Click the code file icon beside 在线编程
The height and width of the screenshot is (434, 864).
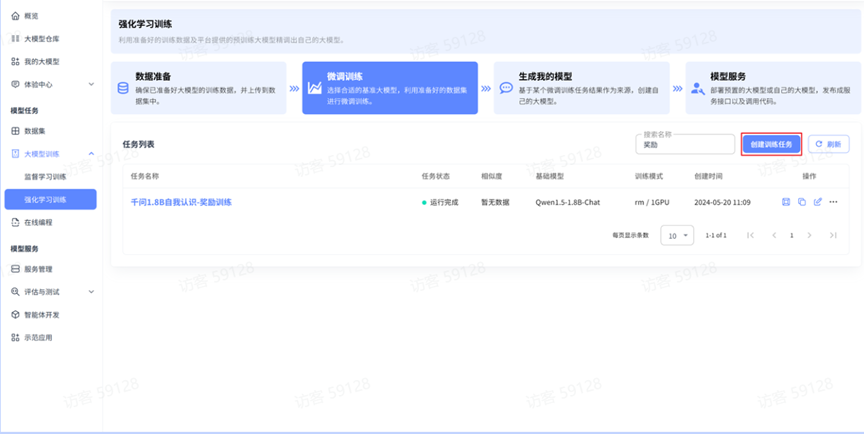point(15,223)
